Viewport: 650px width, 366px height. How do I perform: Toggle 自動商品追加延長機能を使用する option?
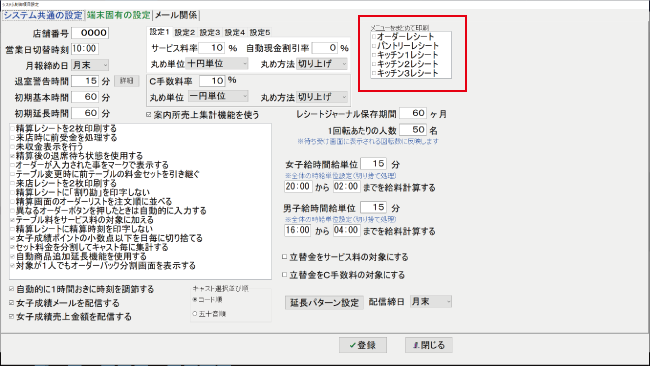click(x=13, y=256)
